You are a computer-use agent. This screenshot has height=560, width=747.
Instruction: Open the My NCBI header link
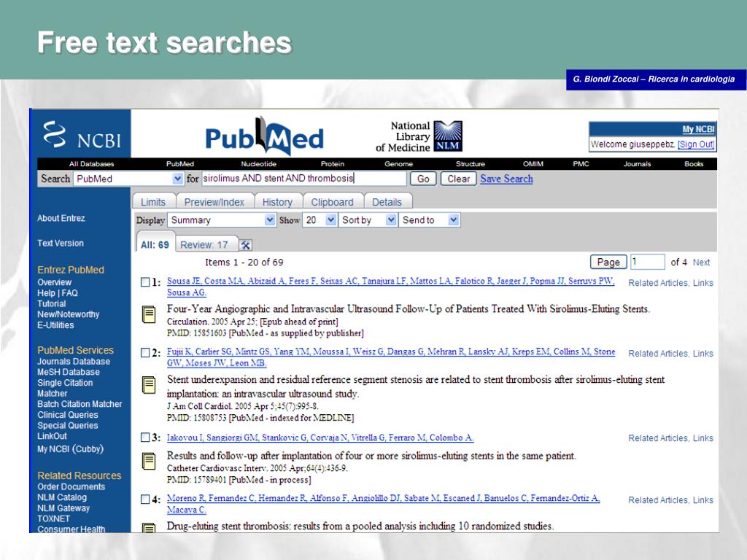pyautogui.click(x=698, y=129)
